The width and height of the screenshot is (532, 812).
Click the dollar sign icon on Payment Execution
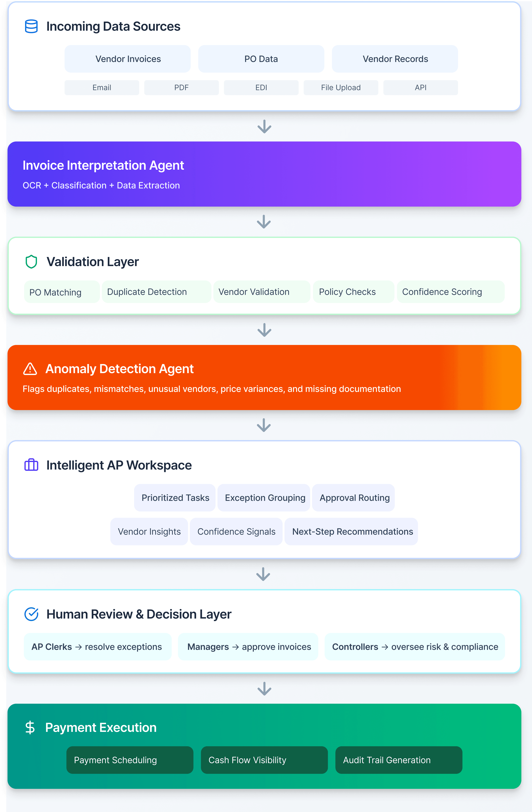coord(30,727)
